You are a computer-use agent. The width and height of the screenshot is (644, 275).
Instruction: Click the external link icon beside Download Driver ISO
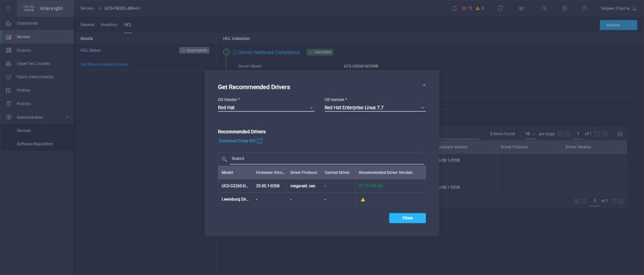click(259, 141)
